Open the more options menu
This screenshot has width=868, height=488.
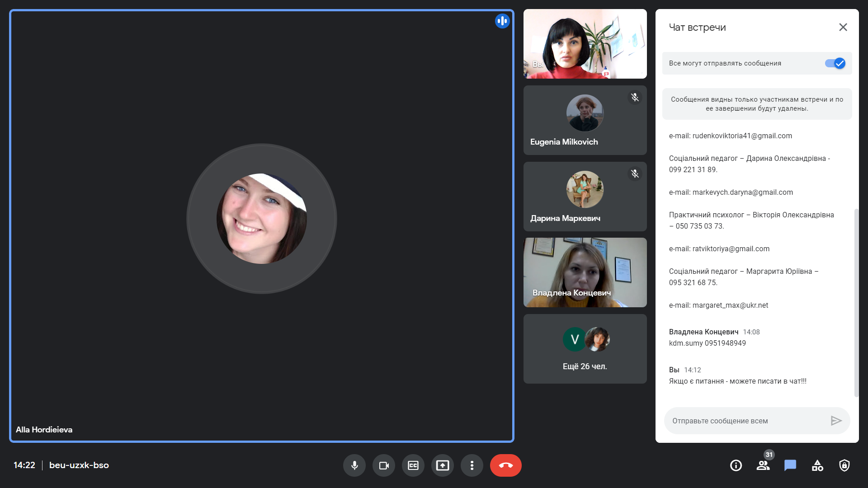pos(472,465)
